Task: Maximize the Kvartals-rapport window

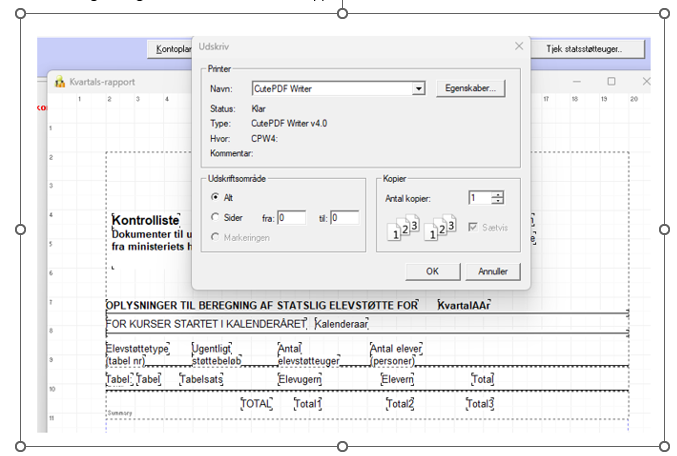Action: [x=611, y=81]
